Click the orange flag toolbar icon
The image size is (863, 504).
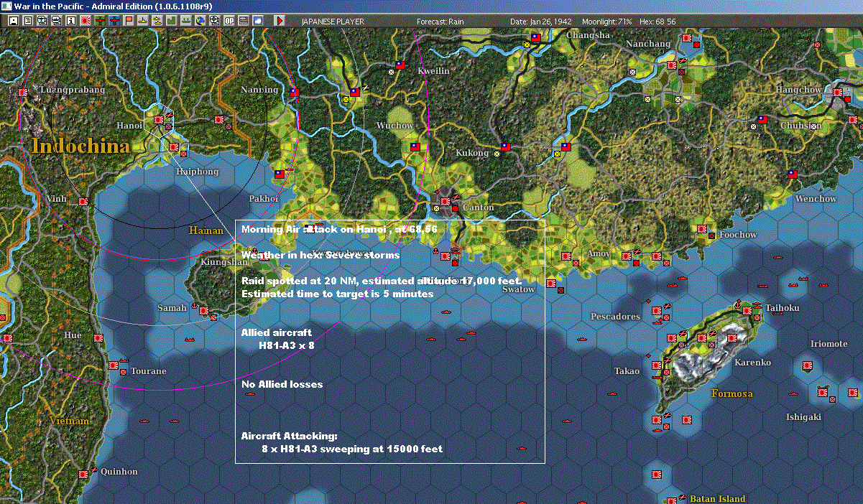(x=129, y=21)
